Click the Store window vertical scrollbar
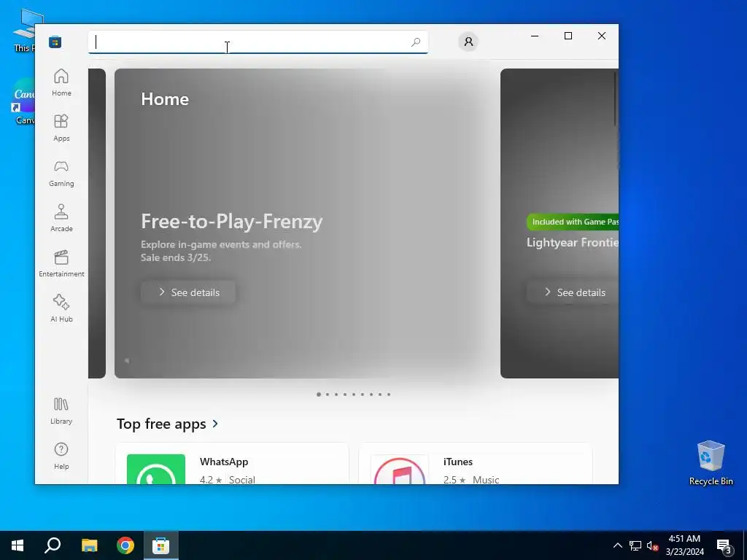This screenshot has height=560, width=747. (x=615, y=99)
